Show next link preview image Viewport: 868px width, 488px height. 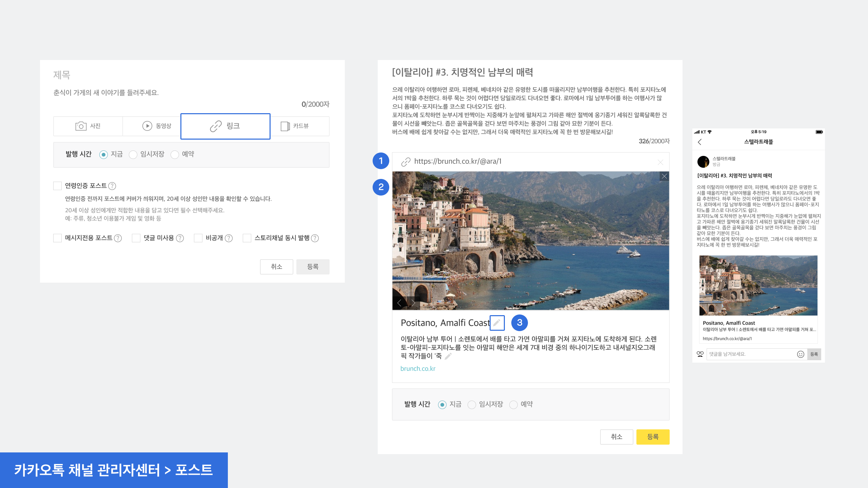[x=413, y=303]
